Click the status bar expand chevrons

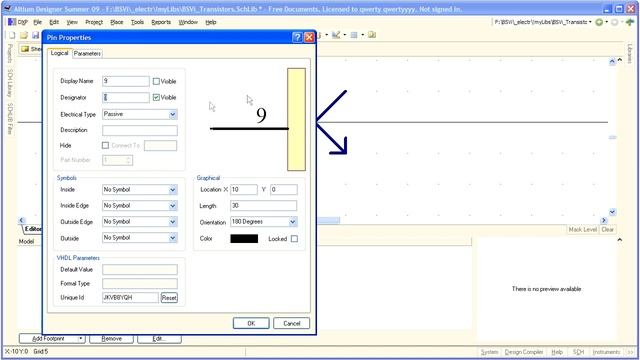pyautogui.click(x=630, y=352)
